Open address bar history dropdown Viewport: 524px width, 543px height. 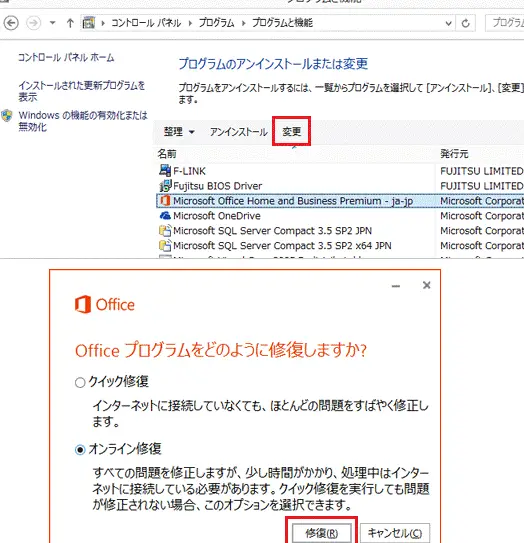click(x=448, y=23)
